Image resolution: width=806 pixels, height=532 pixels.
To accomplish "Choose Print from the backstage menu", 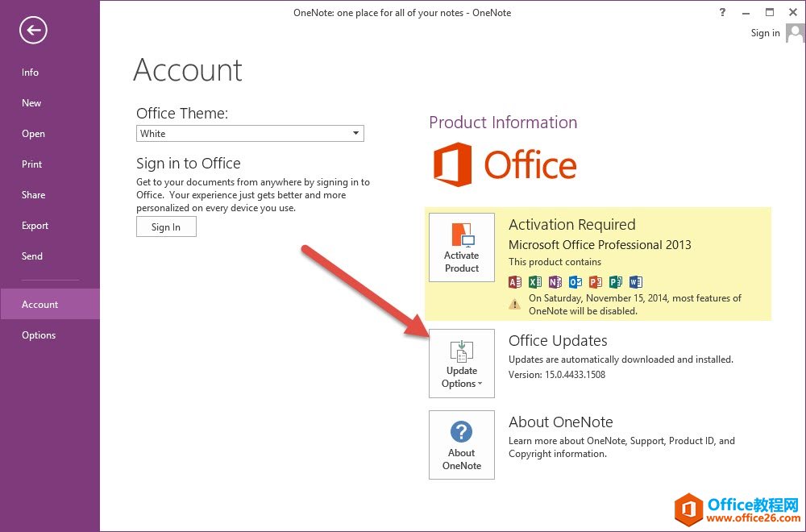I will click(x=31, y=164).
